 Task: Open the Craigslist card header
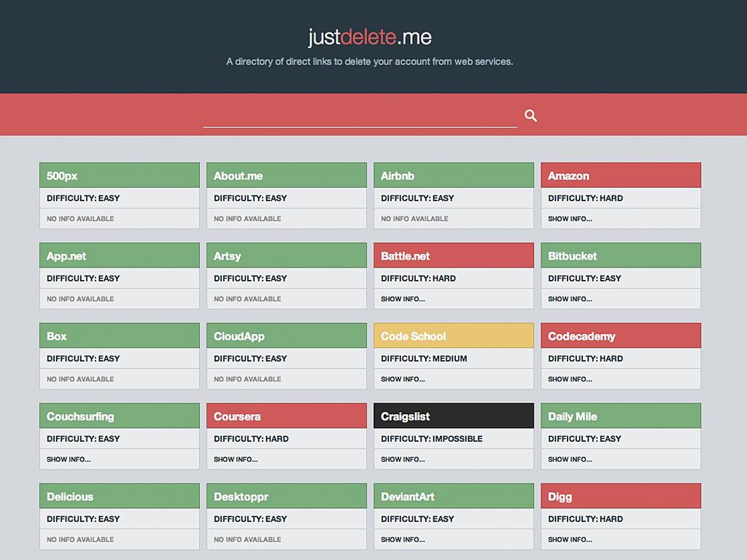coord(454,416)
